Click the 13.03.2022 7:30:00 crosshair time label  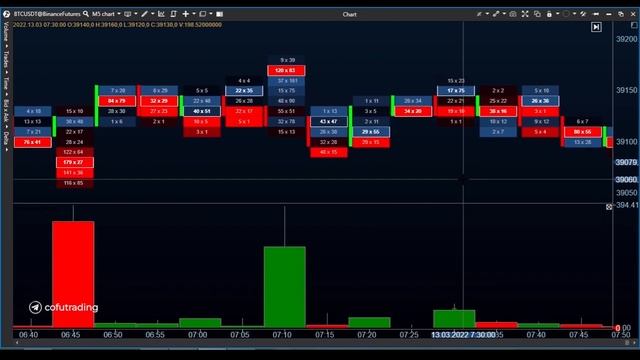tap(463, 335)
